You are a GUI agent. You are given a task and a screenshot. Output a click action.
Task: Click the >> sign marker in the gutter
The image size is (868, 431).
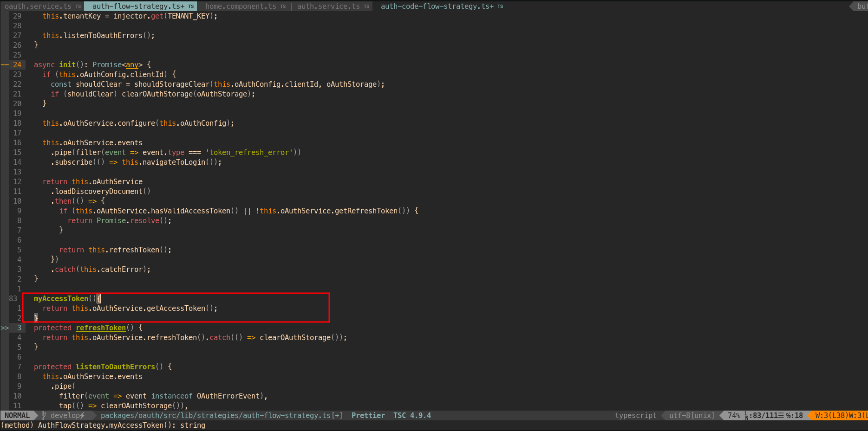(x=5, y=327)
